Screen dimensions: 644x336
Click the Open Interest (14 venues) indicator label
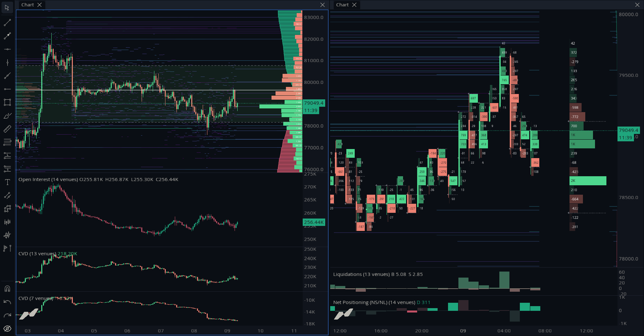click(x=48, y=180)
